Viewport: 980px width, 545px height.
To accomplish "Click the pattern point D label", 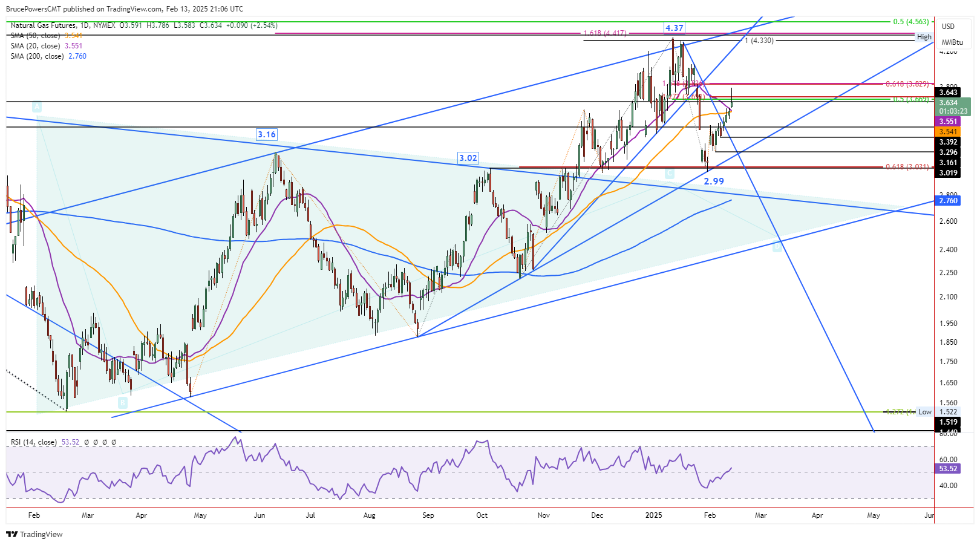I will [777, 246].
